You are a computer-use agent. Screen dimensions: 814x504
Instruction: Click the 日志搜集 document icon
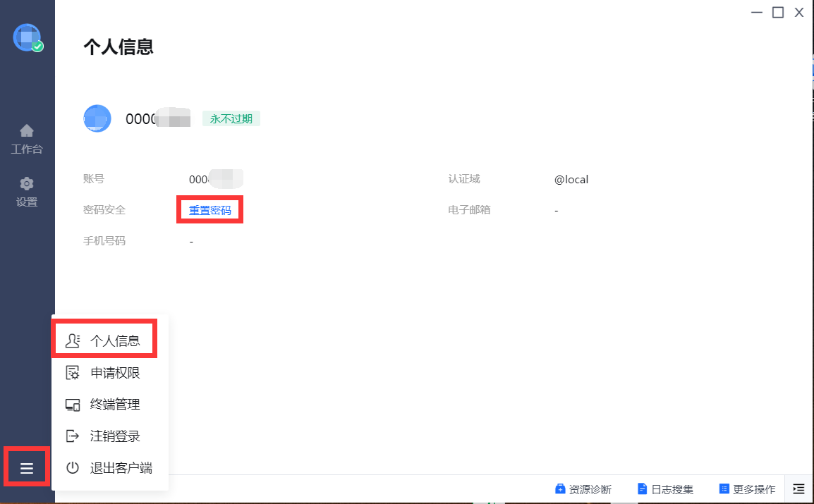tap(642, 489)
